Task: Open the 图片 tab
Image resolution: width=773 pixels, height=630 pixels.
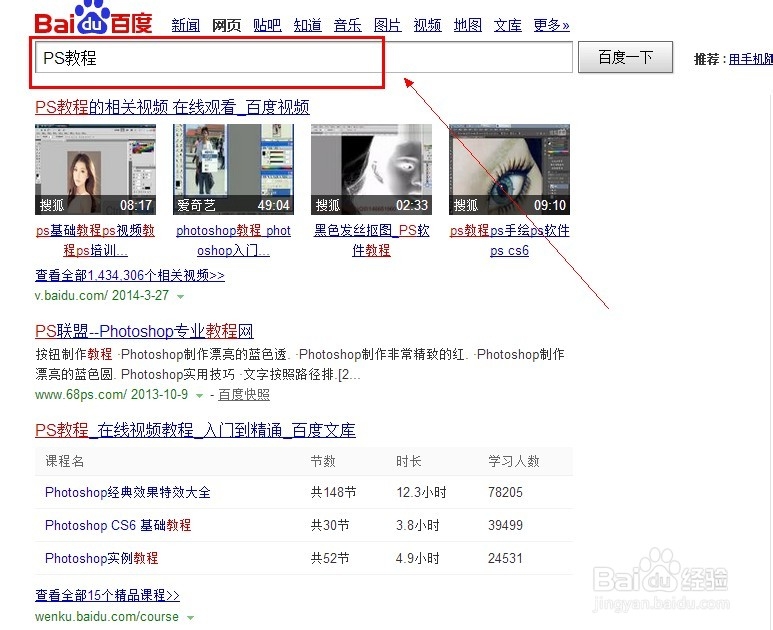Action: click(387, 25)
